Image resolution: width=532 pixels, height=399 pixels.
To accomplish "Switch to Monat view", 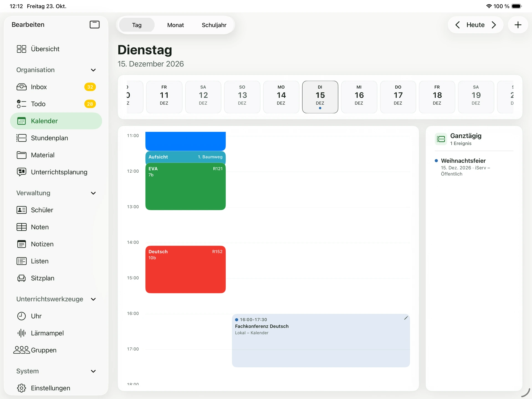I will point(175,25).
